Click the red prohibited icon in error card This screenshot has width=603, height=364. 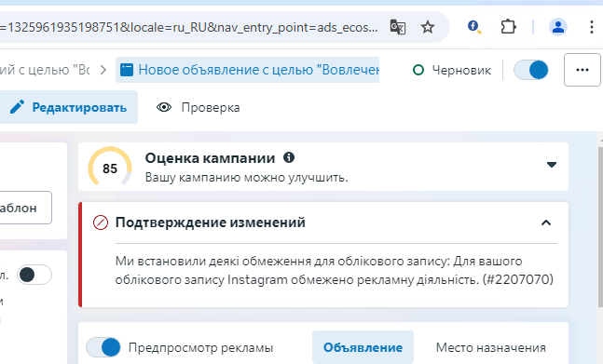[101, 222]
